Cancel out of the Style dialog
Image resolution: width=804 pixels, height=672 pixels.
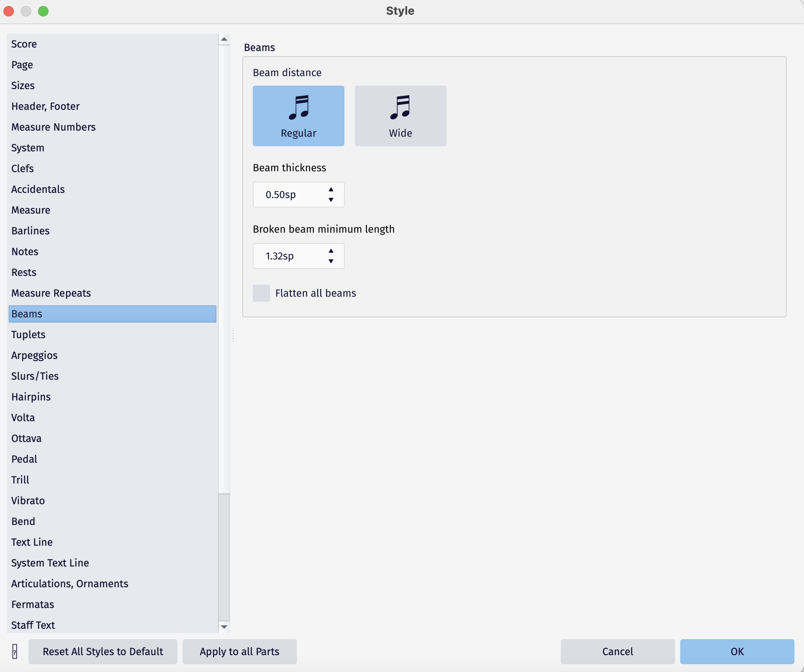click(x=617, y=652)
